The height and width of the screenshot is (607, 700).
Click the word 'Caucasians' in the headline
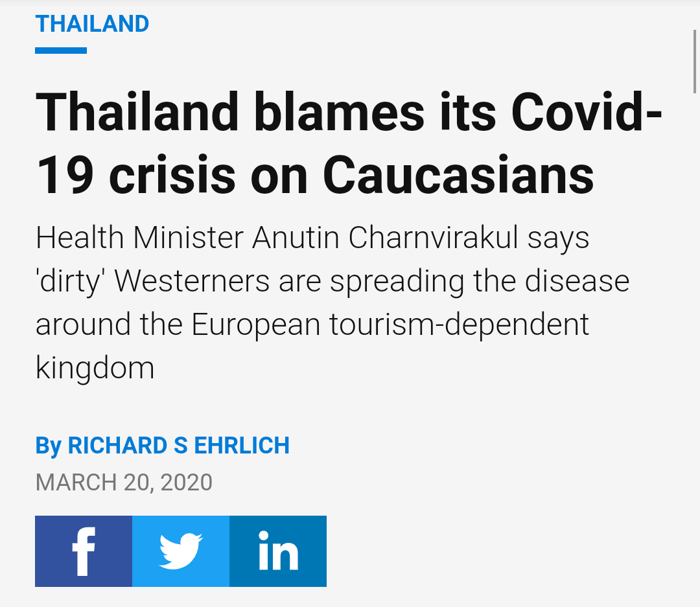(458, 174)
